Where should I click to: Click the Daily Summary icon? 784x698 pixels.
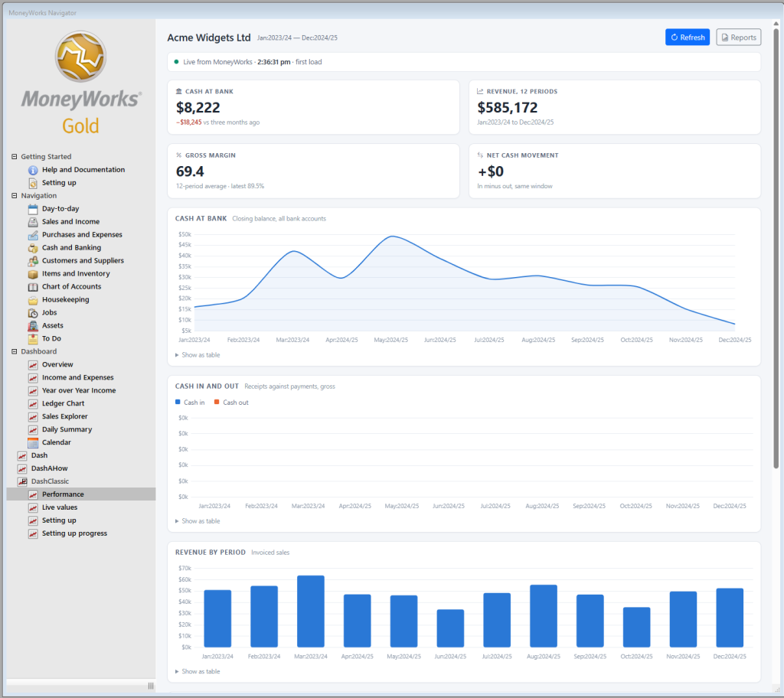pos(33,430)
